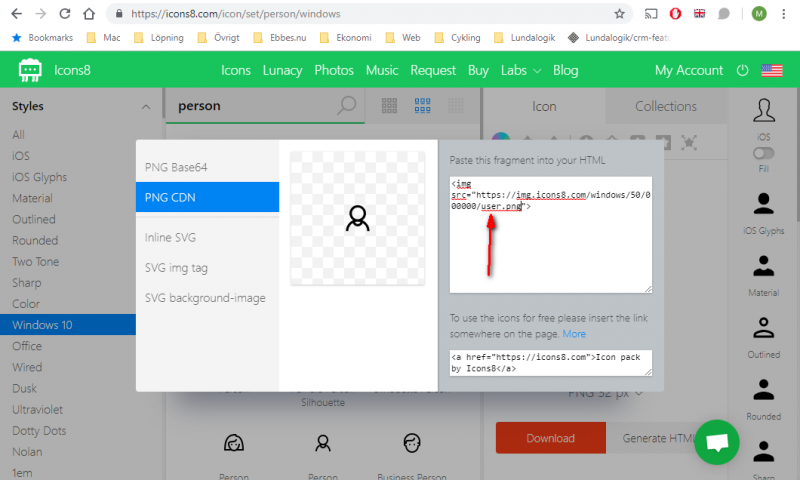Screen dimensions: 800x480
Task: Toggle the Fill switch
Action: tap(763, 153)
